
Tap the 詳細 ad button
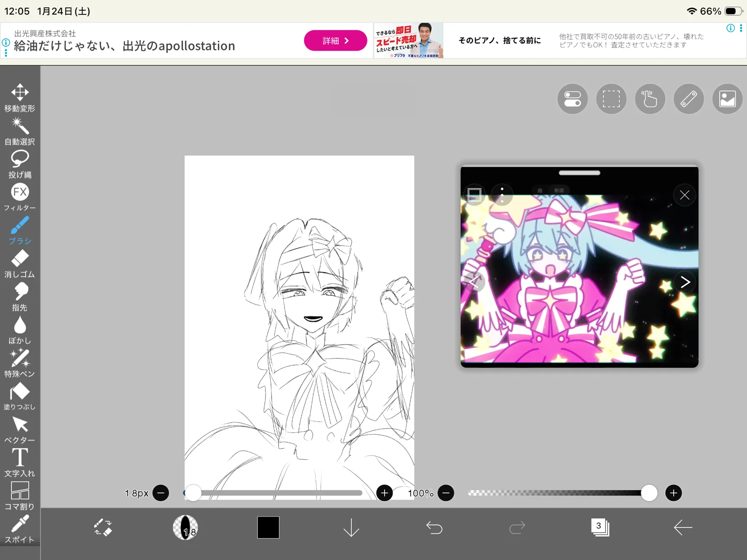coord(335,40)
